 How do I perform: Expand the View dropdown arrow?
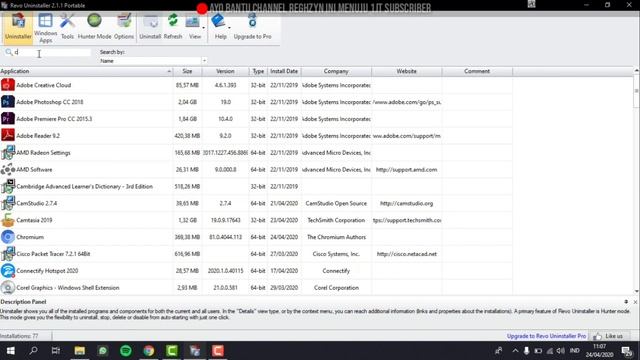coord(204,28)
